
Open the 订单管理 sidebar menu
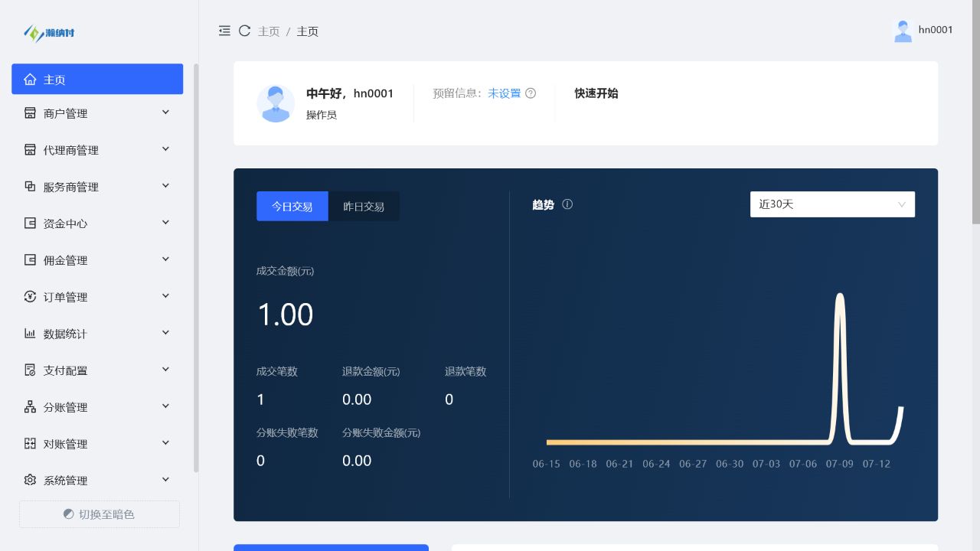click(97, 297)
